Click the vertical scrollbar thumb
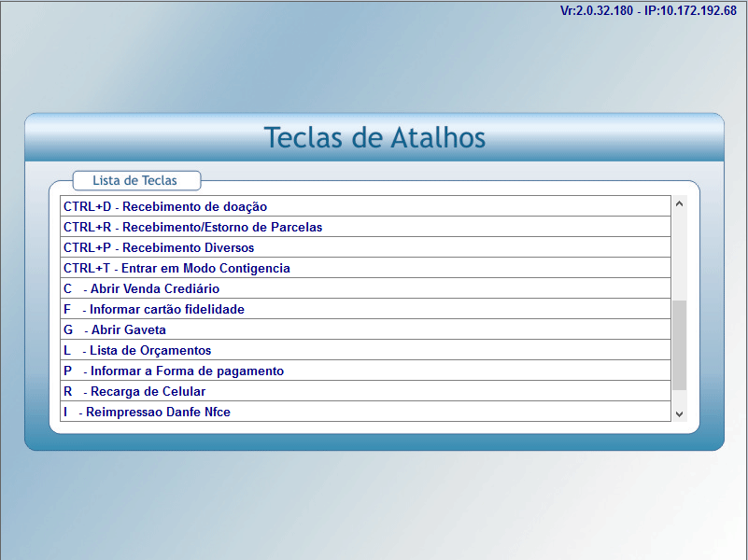The image size is (748, 560). 679,345
